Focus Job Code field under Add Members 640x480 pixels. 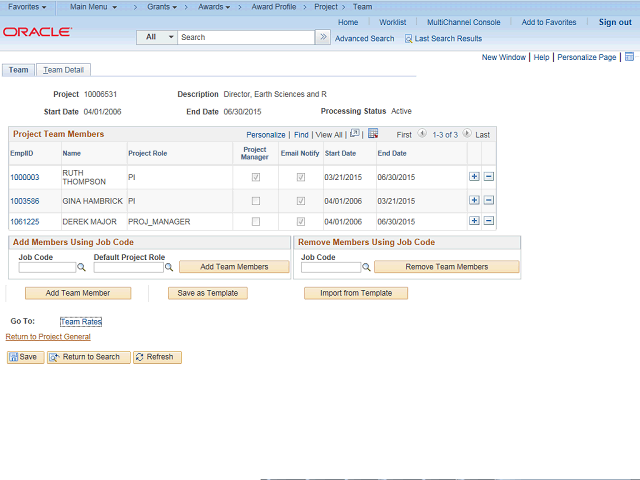point(47,267)
